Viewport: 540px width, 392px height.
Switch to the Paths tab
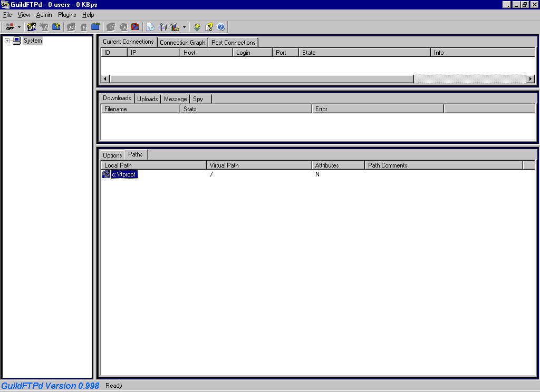point(136,154)
